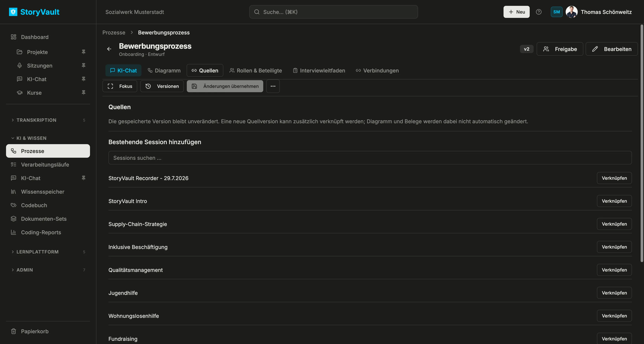Image resolution: width=644 pixels, height=344 pixels.
Task: Open Wissensspeicher library
Action: click(48, 192)
